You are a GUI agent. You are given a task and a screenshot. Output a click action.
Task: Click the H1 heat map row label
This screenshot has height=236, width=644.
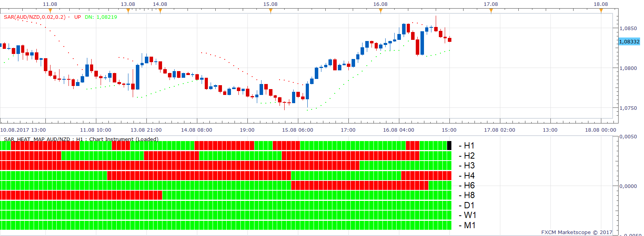(467, 146)
